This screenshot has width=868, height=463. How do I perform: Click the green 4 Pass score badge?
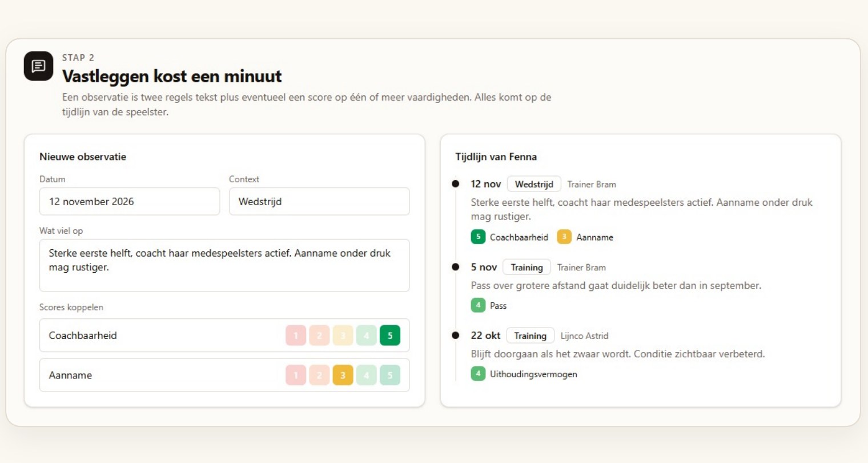(x=478, y=305)
